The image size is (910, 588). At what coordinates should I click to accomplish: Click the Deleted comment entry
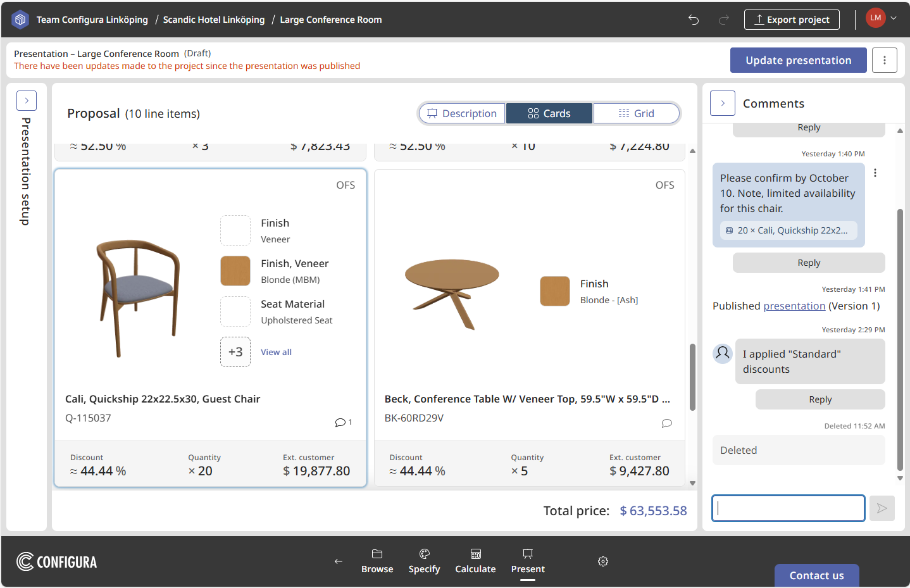coord(799,450)
